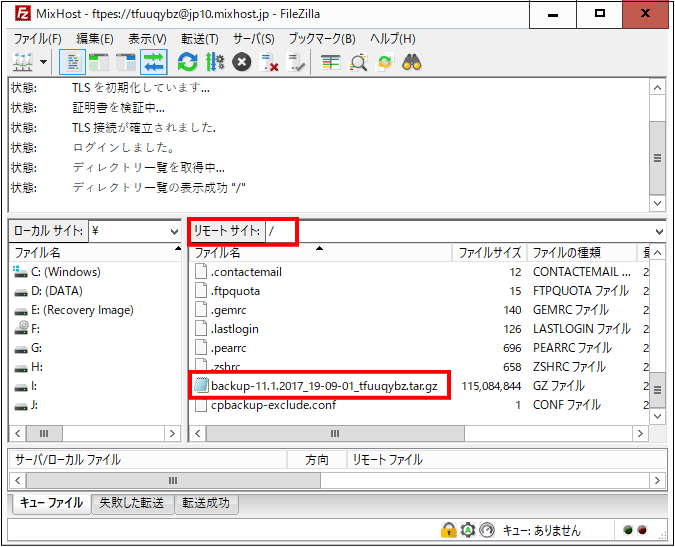Select the G: drive
675x547 pixels.
point(28,348)
